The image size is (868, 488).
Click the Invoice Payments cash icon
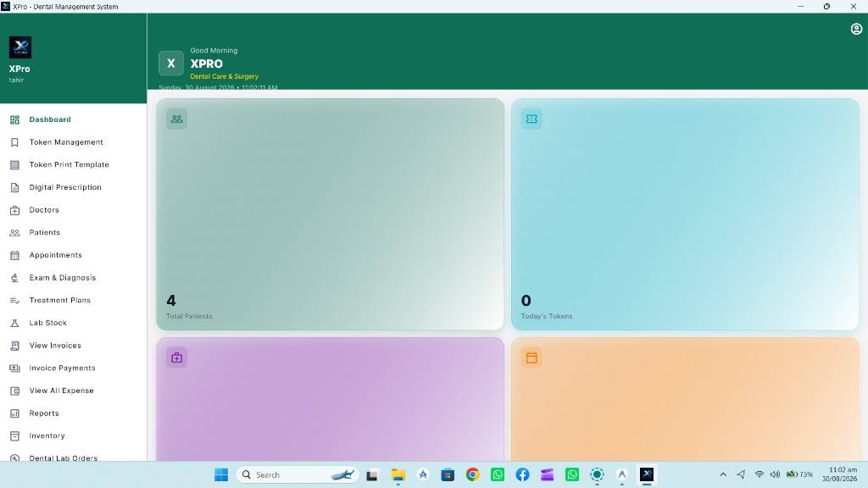point(15,369)
